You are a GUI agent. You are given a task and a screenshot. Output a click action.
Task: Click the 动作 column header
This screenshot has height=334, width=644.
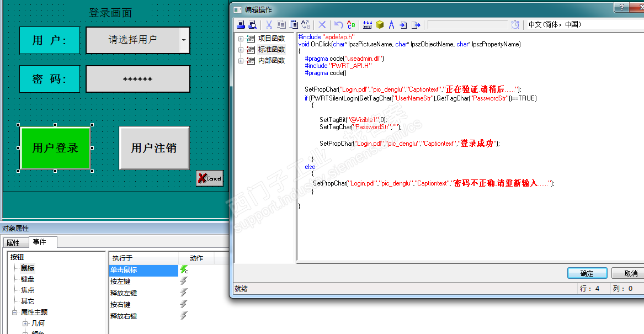[x=197, y=258]
